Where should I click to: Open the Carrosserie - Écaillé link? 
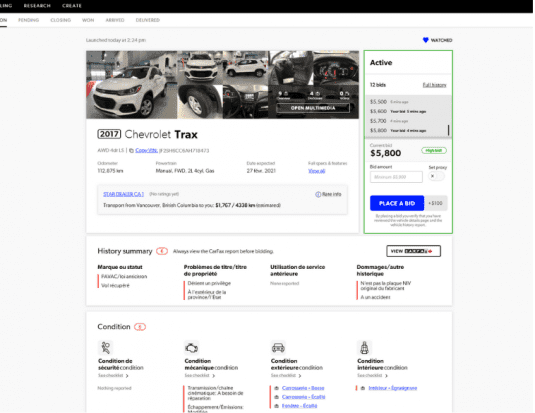(x=304, y=397)
